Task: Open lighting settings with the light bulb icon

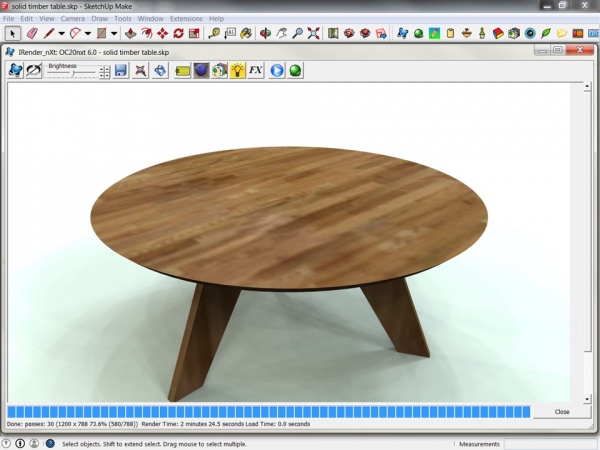Action: [237, 71]
